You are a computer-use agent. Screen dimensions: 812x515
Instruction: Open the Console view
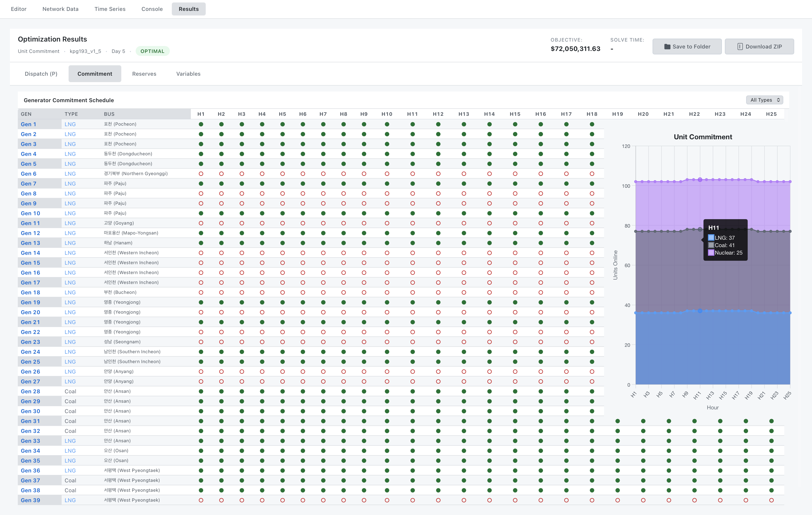tap(152, 9)
